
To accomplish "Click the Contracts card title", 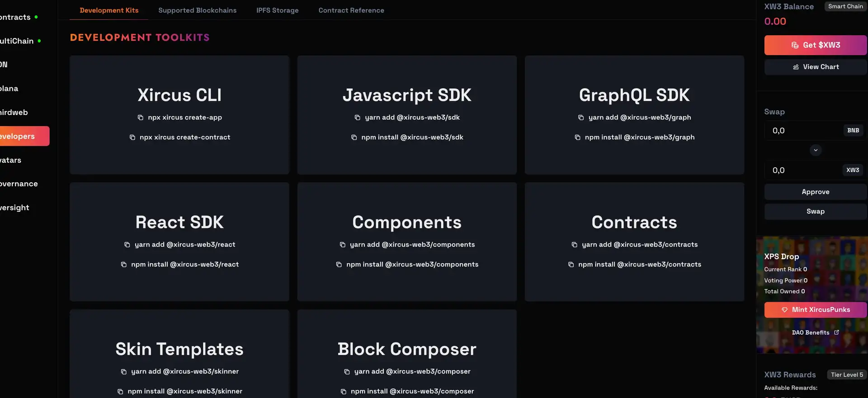I will pyautogui.click(x=634, y=222).
